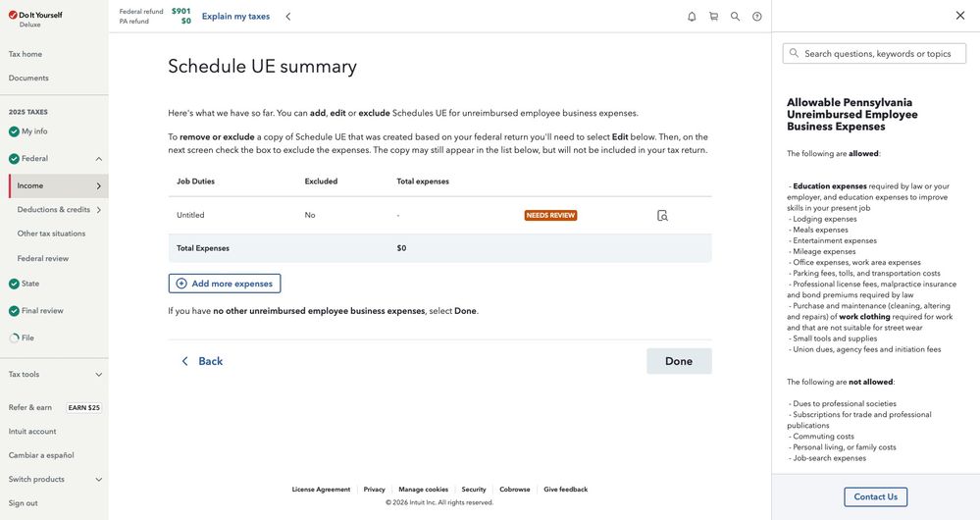Expand the Tax tools menu

click(98, 375)
